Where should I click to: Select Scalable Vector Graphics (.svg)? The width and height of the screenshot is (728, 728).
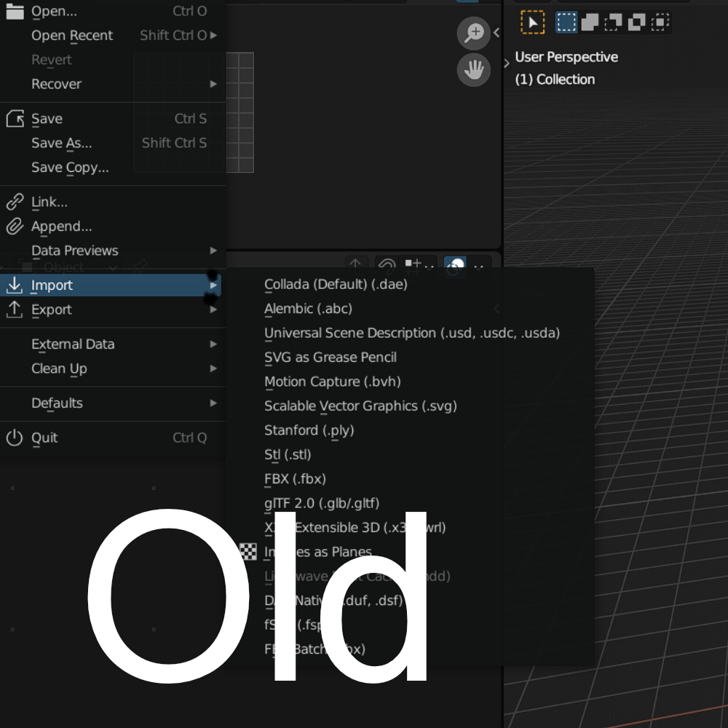tap(411, 405)
